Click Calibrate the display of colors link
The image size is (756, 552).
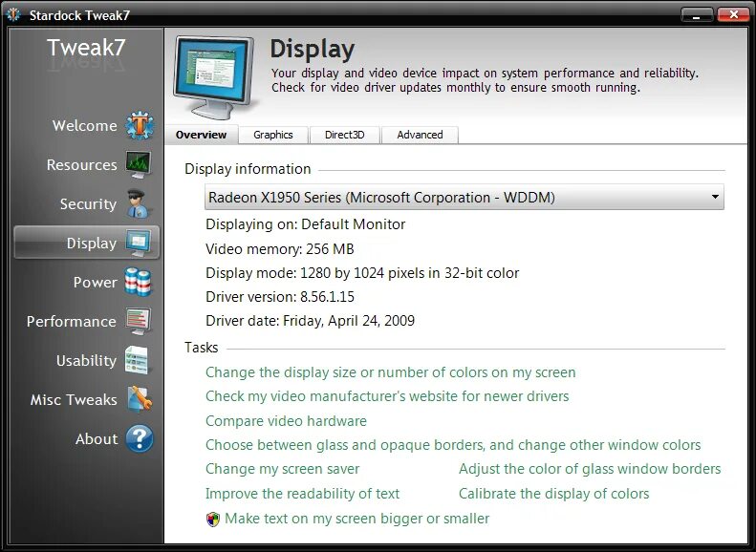click(x=554, y=494)
